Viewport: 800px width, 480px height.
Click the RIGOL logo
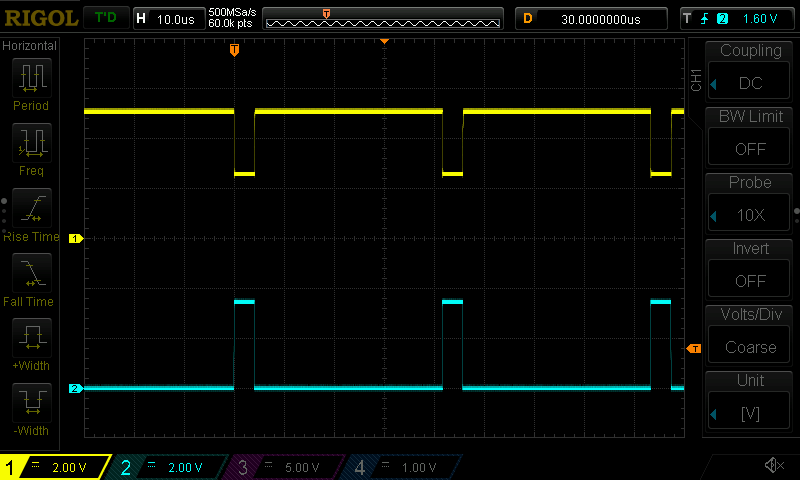41,18
